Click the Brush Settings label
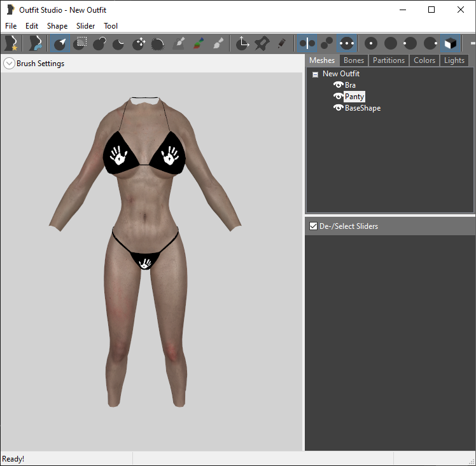 pos(40,64)
